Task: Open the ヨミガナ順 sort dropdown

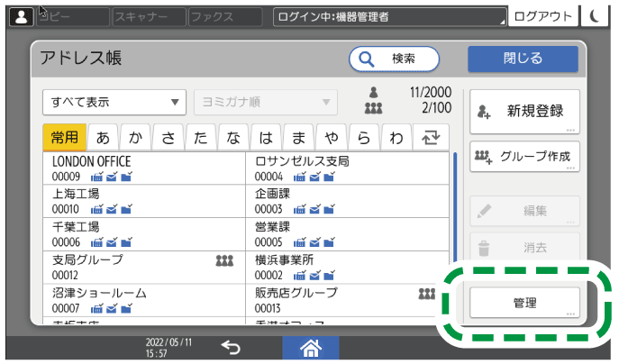Action: (x=266, y=102)
